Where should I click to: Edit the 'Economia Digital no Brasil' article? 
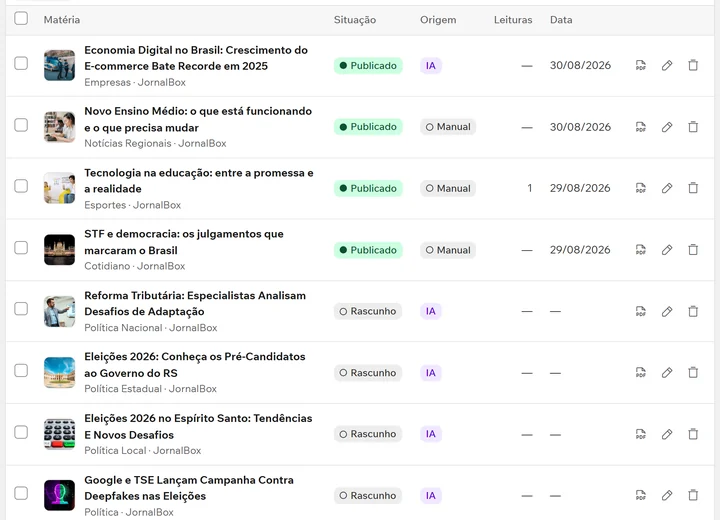click(667, 66)
